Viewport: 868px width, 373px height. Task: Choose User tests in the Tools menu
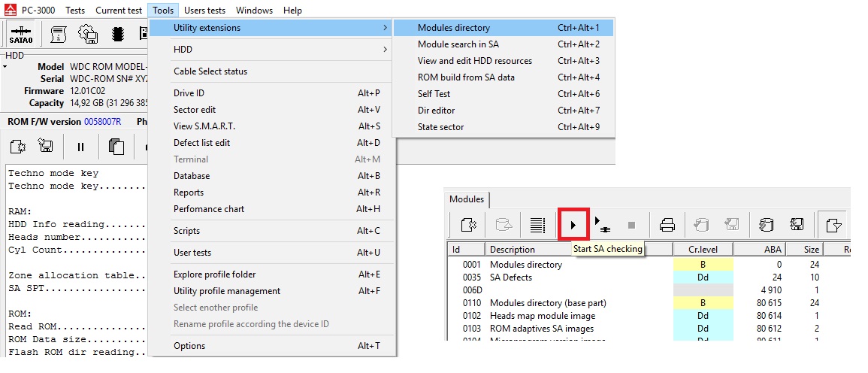click(x=272, y=253)
